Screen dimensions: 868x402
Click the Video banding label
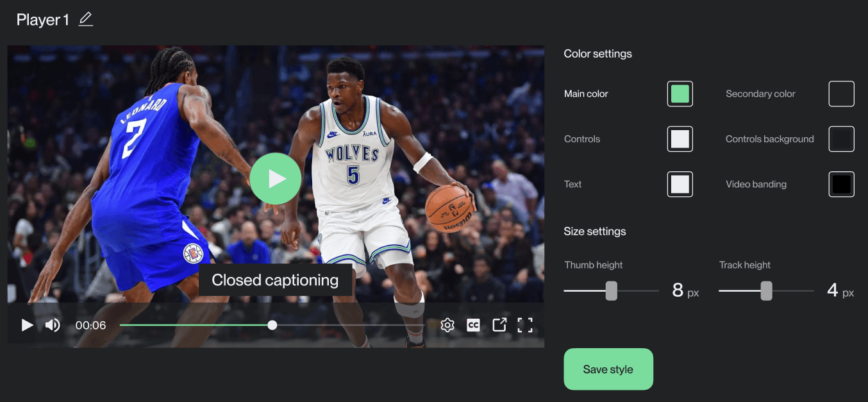756,185
